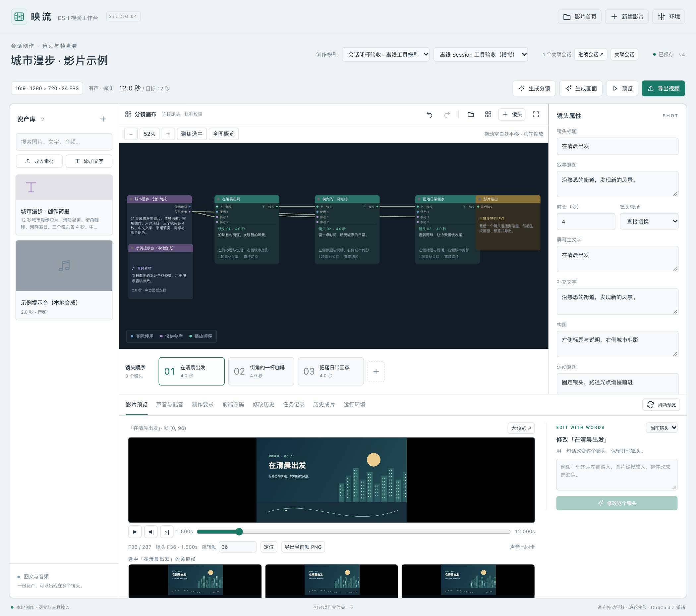The width and height of the screenshot is (696, 616).
Task: Click the 搜索图片、文字、音频 search field
Action: [64, 142]
